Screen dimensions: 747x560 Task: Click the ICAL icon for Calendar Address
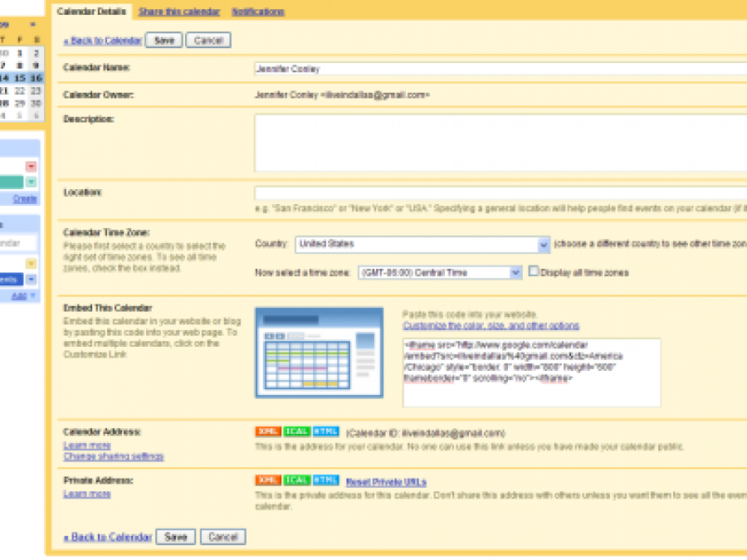point(297,432)
